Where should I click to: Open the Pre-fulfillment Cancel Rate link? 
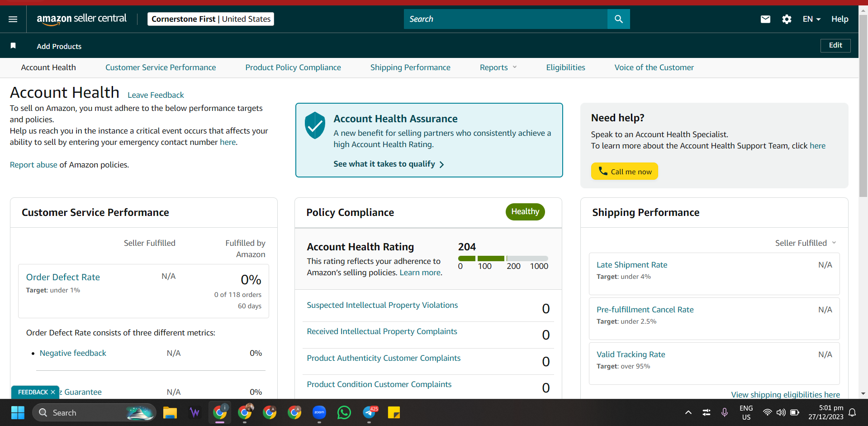[645, 310]
